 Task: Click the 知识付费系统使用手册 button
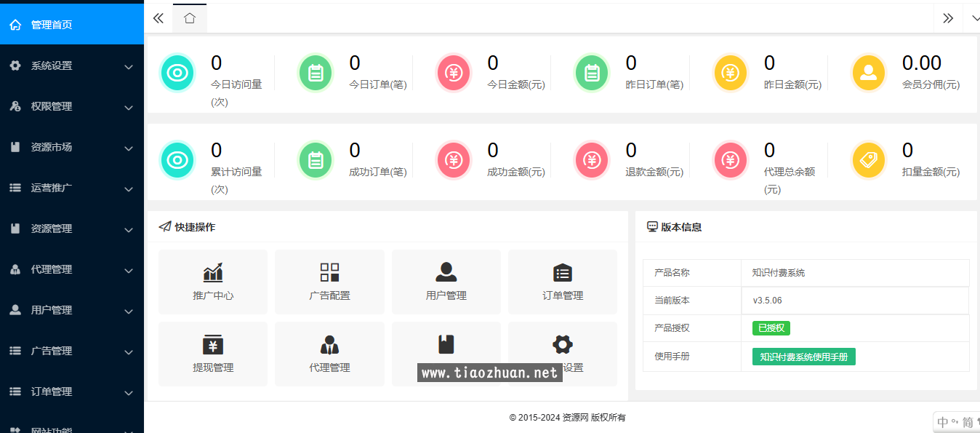(803, 357)
